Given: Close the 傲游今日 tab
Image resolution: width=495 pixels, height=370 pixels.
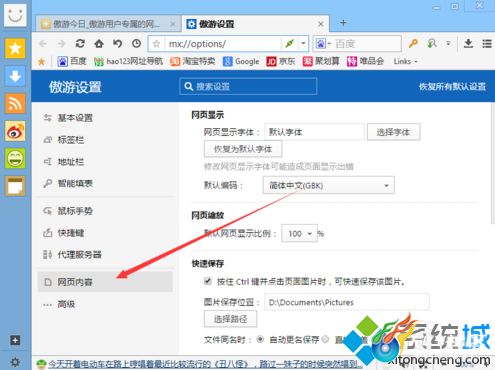Looking at the screenshot, I should tap(173, 24).
